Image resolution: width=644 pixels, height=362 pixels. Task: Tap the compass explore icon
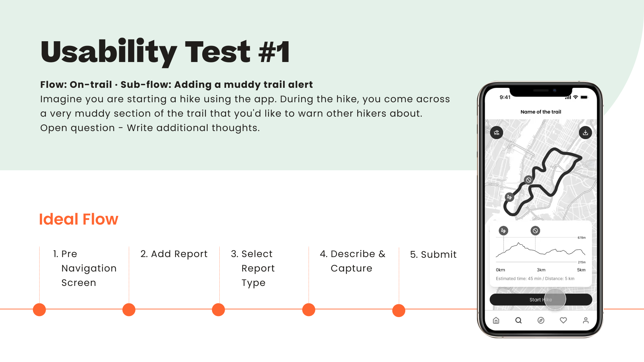coord(541,320)
